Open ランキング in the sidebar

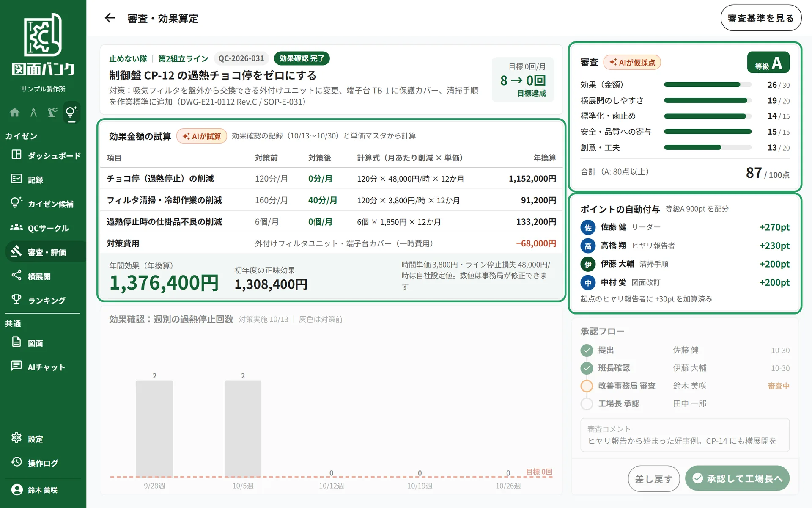click(46, 300)
